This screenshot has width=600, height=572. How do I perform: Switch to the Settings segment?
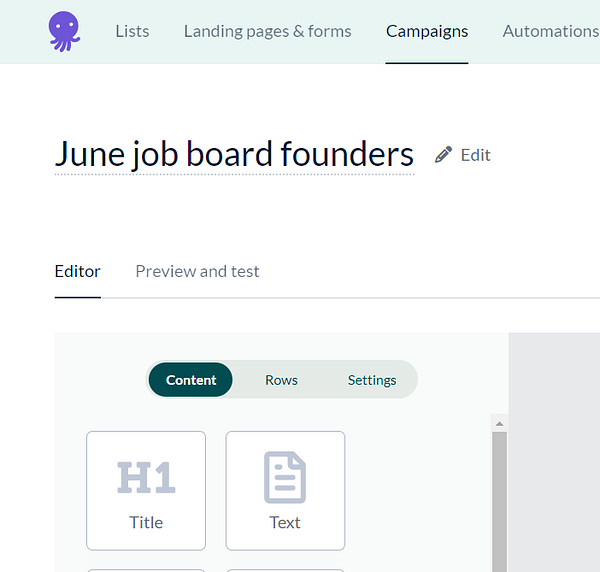pos(372,380)
